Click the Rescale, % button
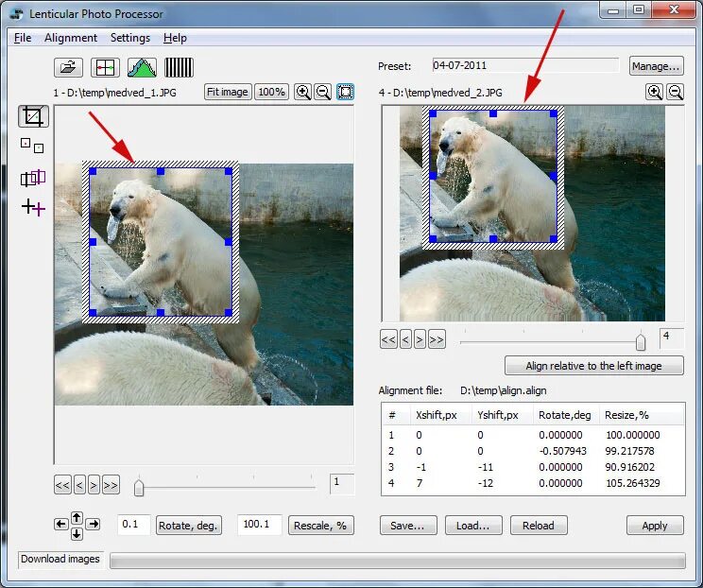This screenshot has height=588, width=703. tap(320, 526)
